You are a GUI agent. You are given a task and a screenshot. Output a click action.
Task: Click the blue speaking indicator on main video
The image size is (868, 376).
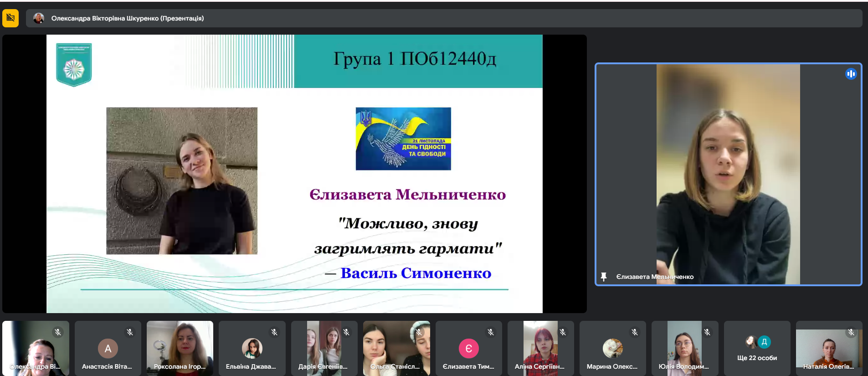[x=851, y=74]
